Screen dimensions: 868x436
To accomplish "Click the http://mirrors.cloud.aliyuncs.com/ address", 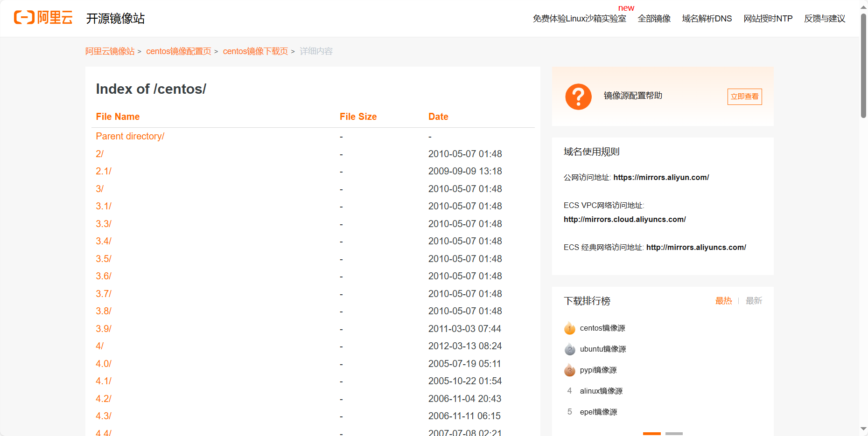I will pyautogui.click(x=625, y=219).
